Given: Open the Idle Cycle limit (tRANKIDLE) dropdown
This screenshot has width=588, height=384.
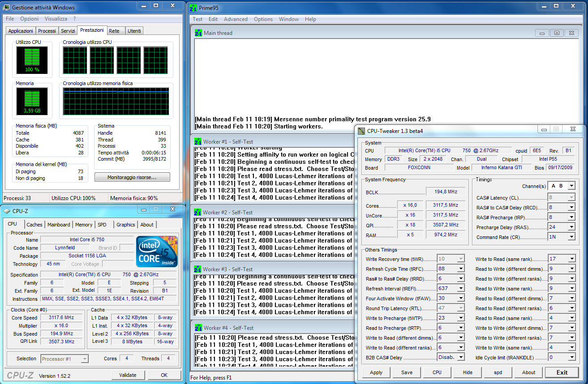Looking at the screenshot, I should [x=571, y=357].
